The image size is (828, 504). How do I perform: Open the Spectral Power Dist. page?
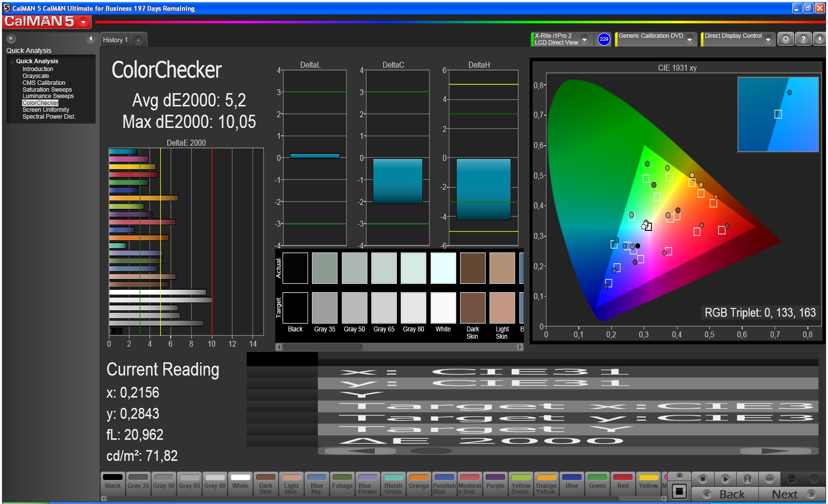point(49,117)
